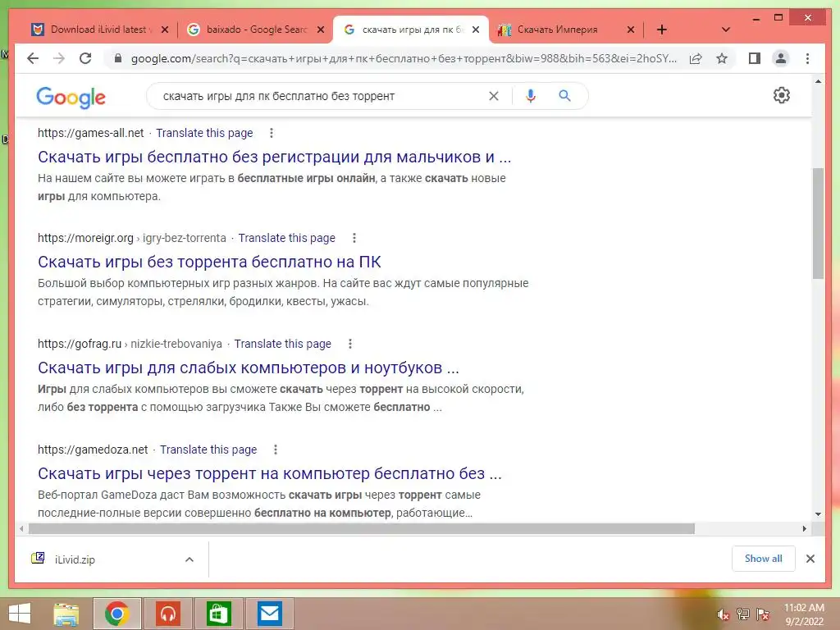
Task: Open the Mail app from taskbar
Action: (269, 614)
